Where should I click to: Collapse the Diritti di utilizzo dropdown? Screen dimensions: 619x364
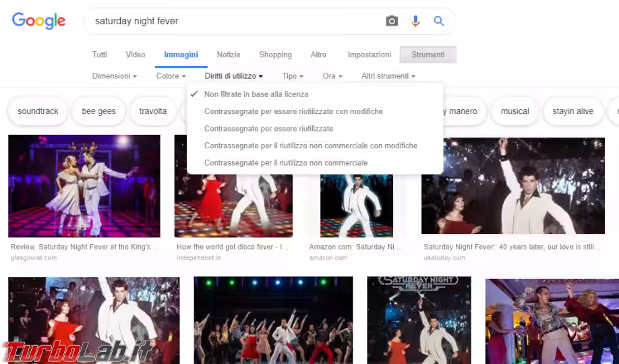[x=234, y=75]
